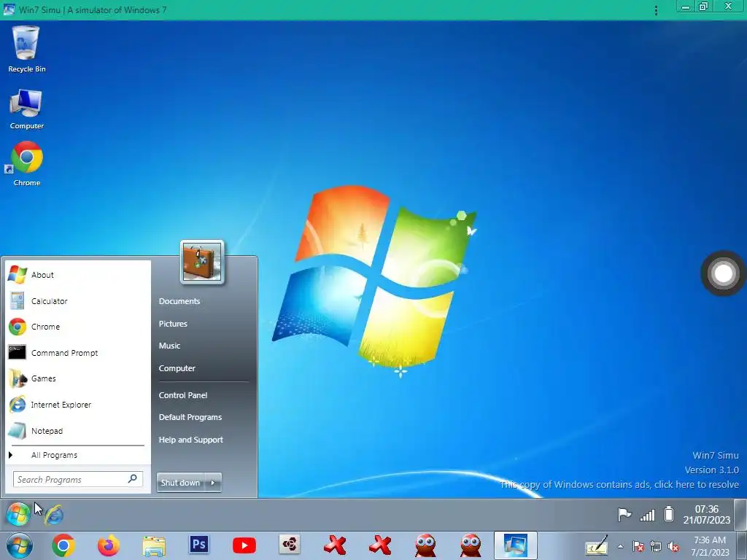Open pinned Internet Explorer on the simulator taskbar
The height and width of the screenshot is (560, 747).
point(54,515)
